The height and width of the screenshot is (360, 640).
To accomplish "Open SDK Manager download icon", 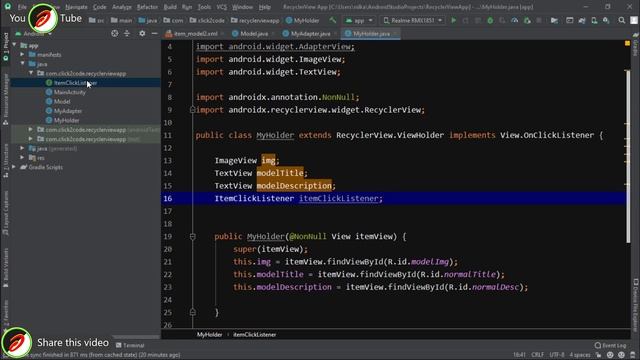I will coord(606,20).
